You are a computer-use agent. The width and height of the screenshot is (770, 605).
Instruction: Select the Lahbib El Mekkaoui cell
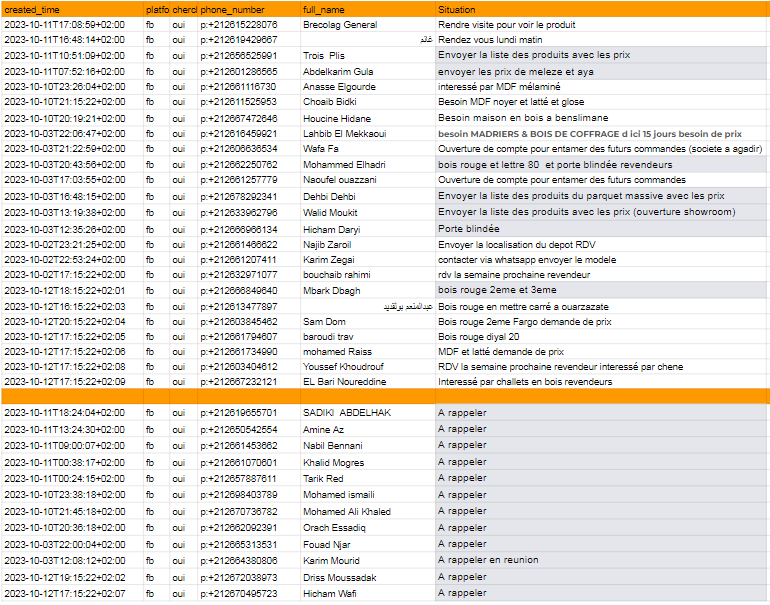[368, 134]
